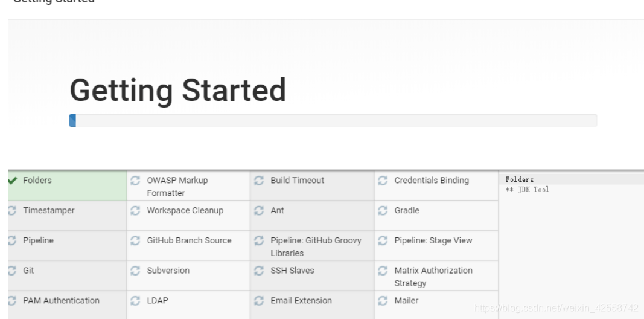
Task: Click the JDK Tool log entry
Action: [528, 190]
